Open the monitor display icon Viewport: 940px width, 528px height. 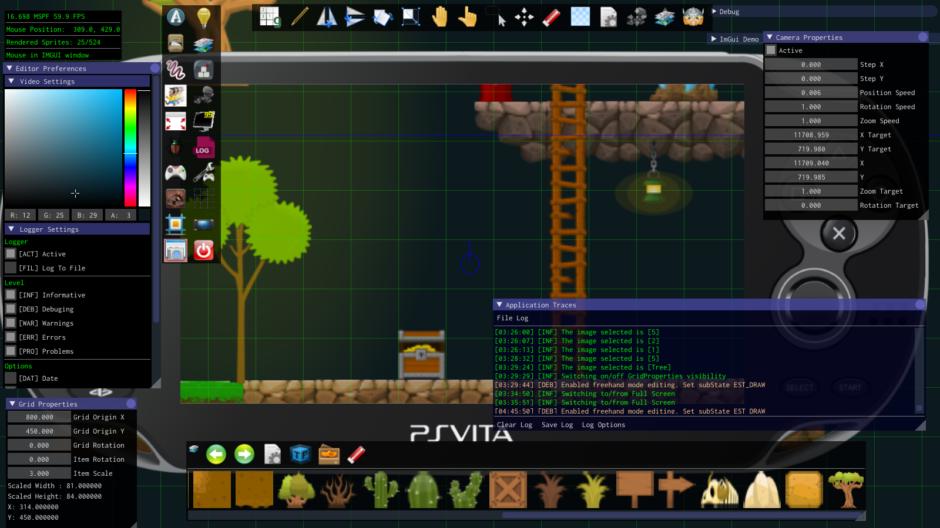(203, 122)
